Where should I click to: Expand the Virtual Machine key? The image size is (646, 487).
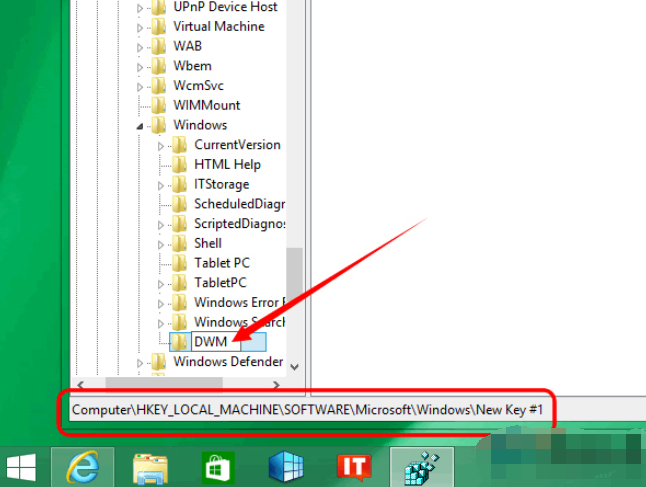click(141, 27)
